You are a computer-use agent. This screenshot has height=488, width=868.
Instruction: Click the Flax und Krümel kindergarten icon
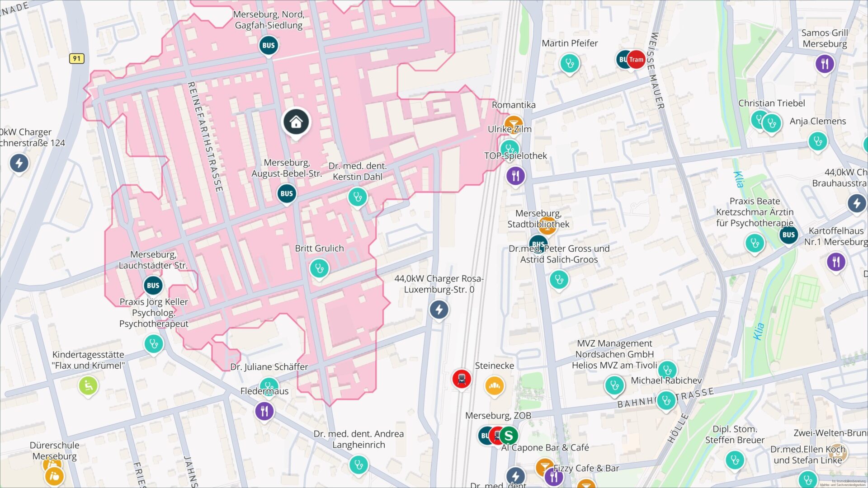[88, 386]
